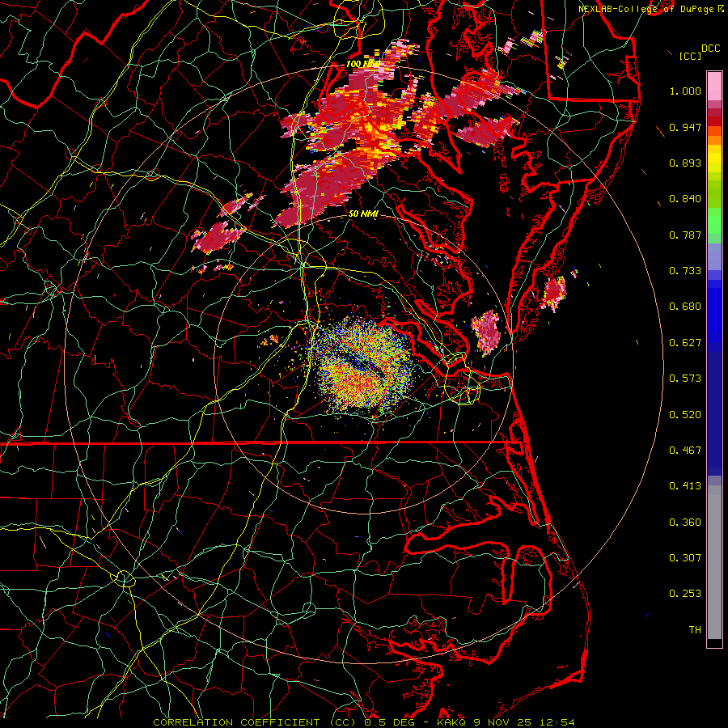Click the 0.733 value on the color scale
The width and height of the screenshot is (728, 728).
click(x=685, y=271)
